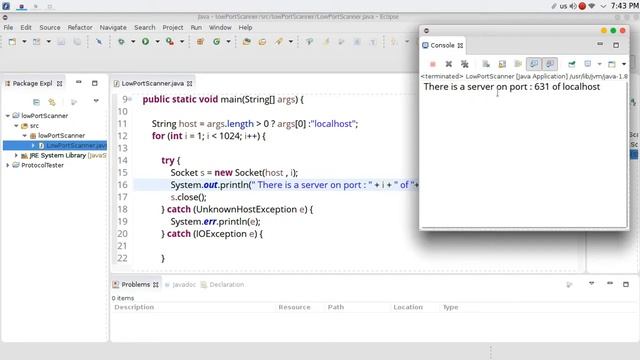Select the Package Explorer tab
This screenshot has width=640, height=360.
32,83
